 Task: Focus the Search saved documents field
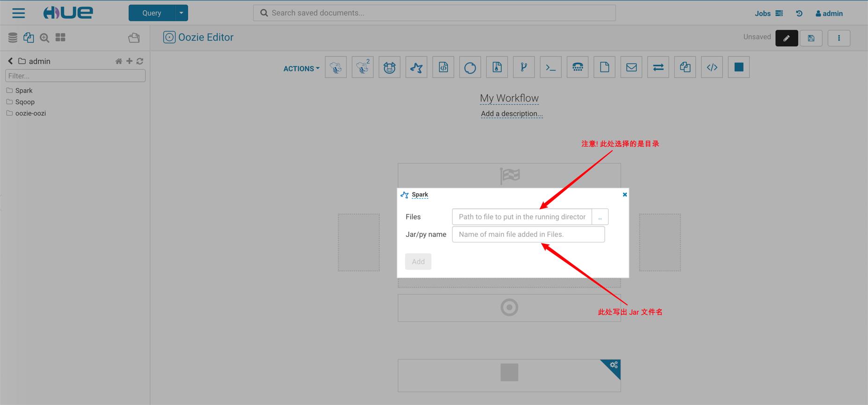434,13
